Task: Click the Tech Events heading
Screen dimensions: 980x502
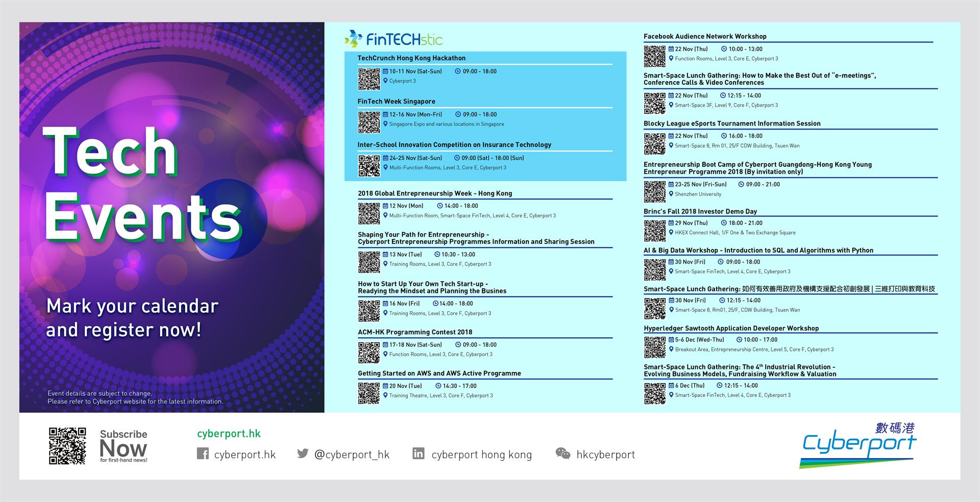Action: 142,184
